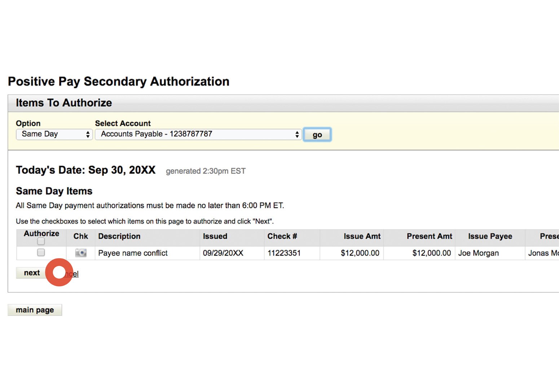This screenshot has width=559, height=392.
Task: Click the main page button
Action: 35,309
